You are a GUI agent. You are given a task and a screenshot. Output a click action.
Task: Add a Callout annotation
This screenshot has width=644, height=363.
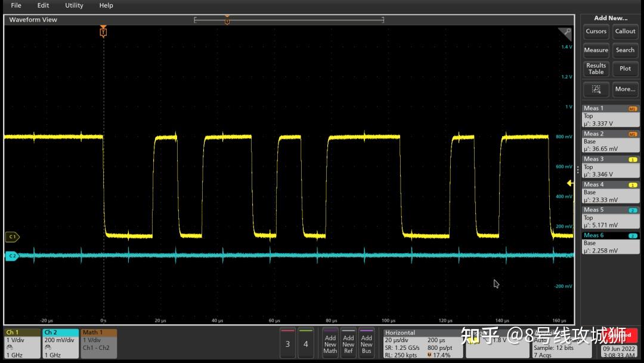[x=625, y=31]
